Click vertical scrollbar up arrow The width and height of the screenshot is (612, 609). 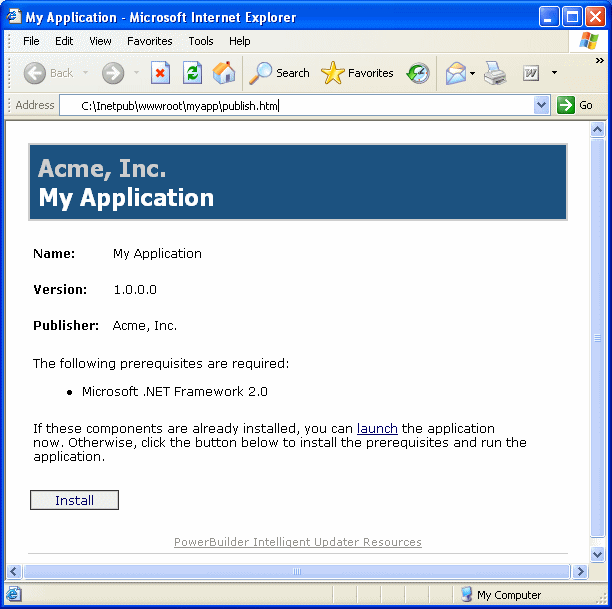click(x=598, y=129)
